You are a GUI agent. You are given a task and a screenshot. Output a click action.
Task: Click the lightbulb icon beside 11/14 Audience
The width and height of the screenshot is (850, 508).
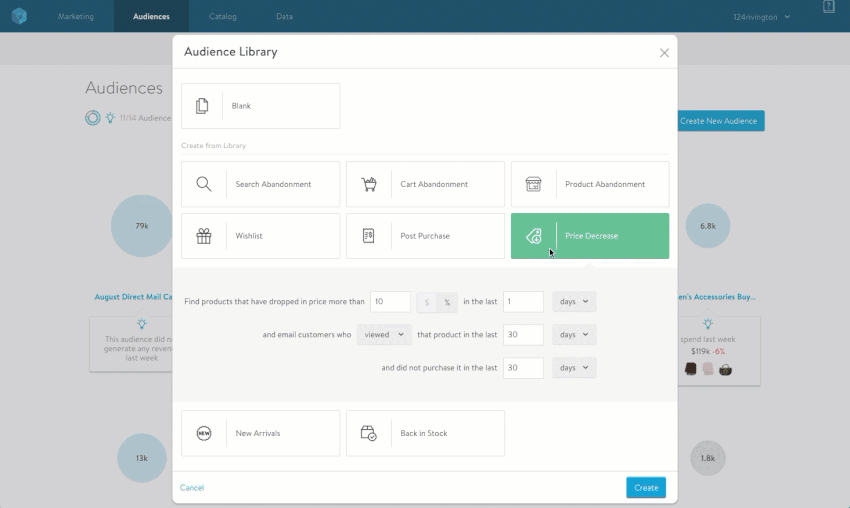[110, 118]
